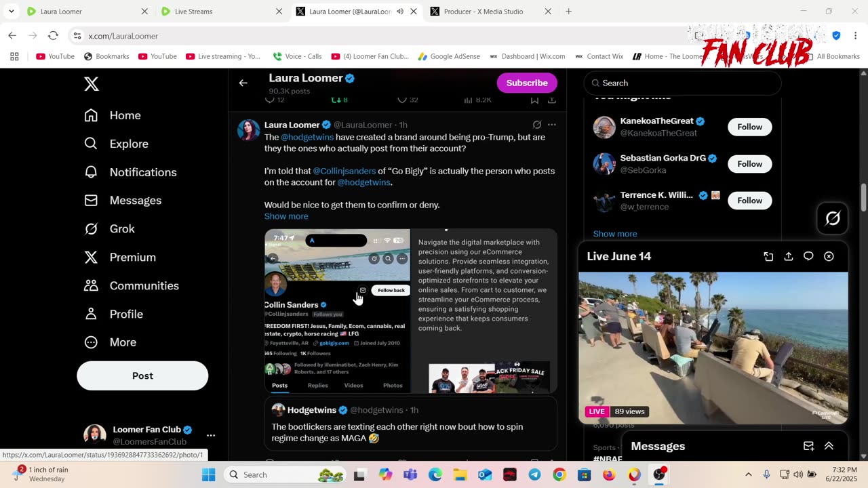Expand the Live June 14 video player

[x=768, y=256]
